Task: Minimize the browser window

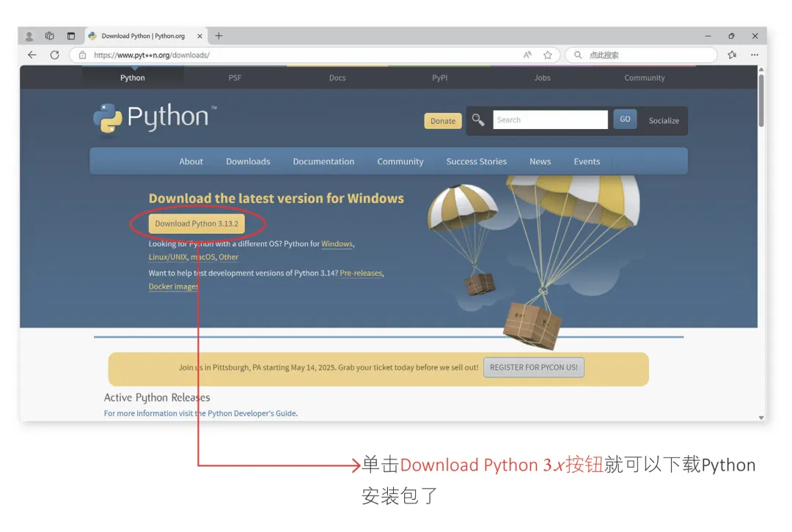Action: (x=708, y=36)
